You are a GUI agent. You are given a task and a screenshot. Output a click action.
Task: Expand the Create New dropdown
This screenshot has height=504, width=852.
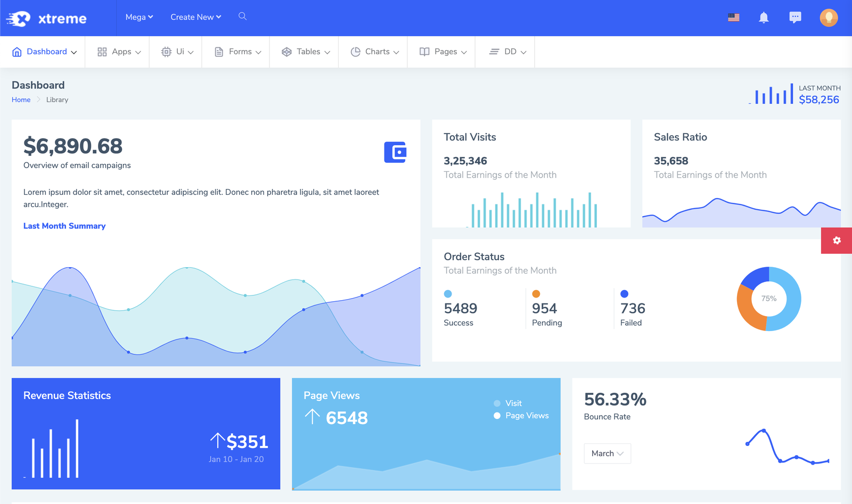196,17
